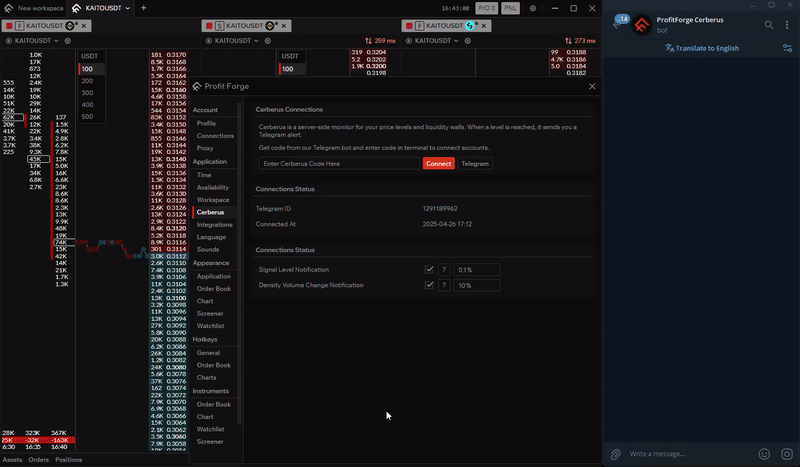Viewport: 800px width, 467px height.
Task: Toggle Density Volume Change Notification checkbox
Action: 429,285
